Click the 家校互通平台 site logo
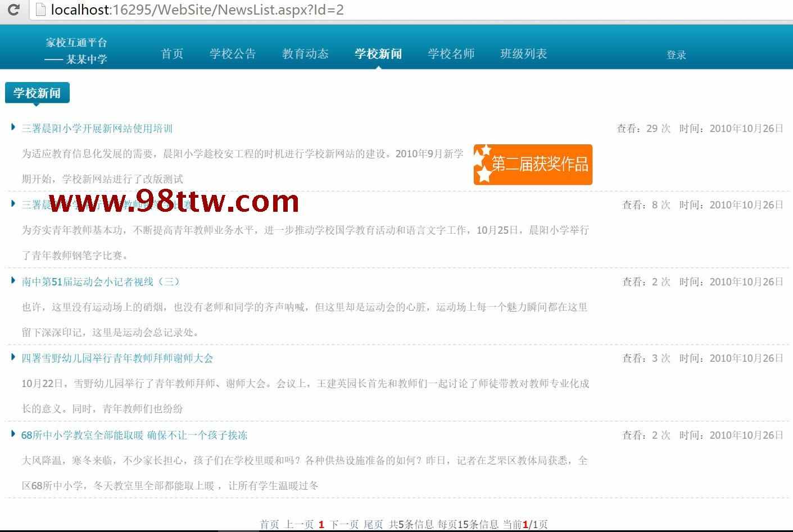 click(76, 51)
